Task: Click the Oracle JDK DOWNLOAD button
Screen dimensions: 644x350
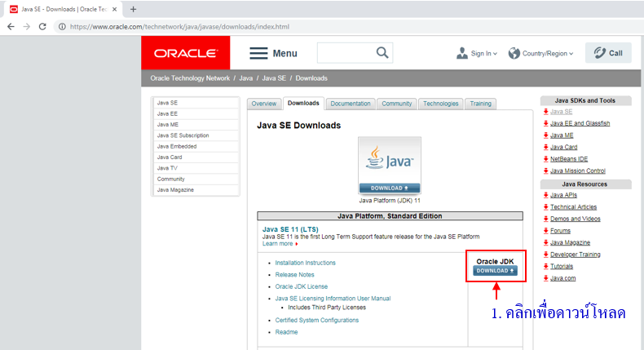Action: click(x=495, y=271)
